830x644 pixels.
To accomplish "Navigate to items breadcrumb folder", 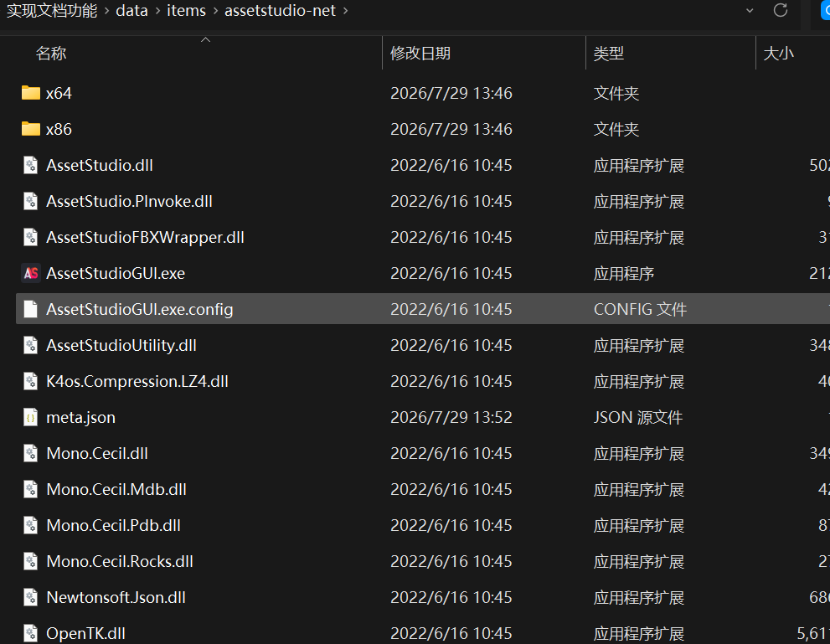I will (x=186, y=11).
